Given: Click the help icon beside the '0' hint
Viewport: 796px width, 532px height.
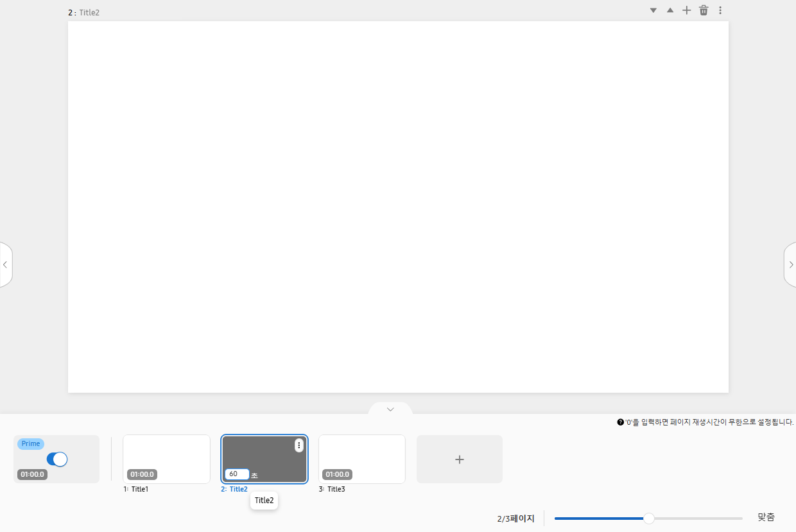Looking at the screenshot, I should 620,422.
